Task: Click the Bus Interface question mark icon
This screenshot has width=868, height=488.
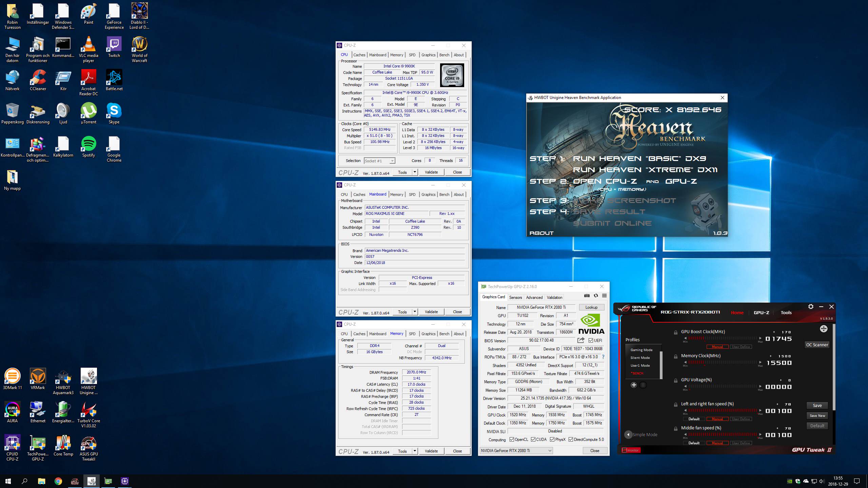Action: point(603,357)
